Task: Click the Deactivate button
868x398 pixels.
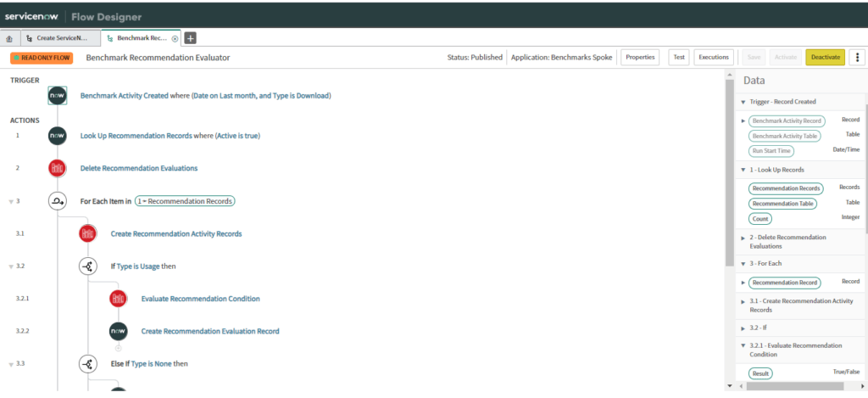Action: (x=824, y=57)
